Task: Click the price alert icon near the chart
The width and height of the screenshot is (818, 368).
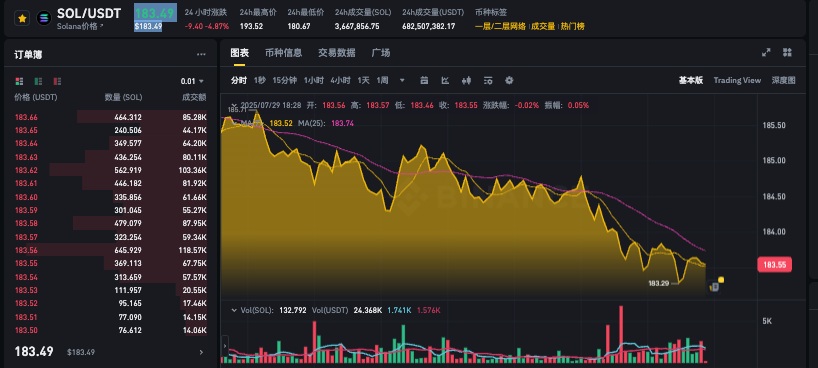Action: point(715,287)
